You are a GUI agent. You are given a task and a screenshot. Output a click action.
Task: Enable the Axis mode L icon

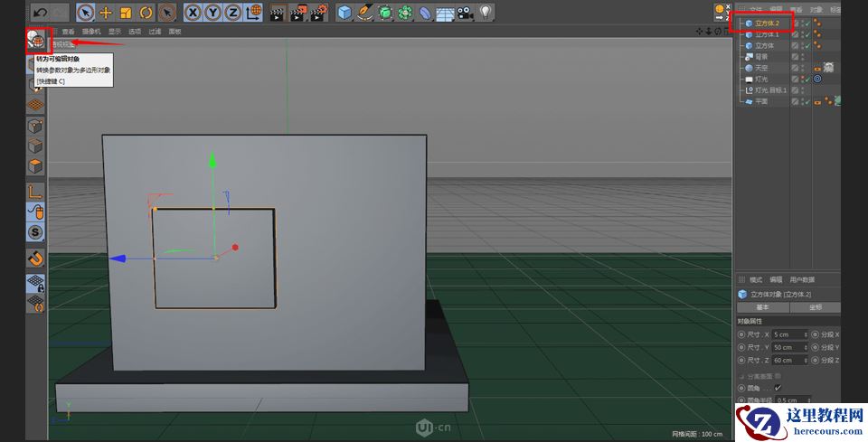coord(35,192)
